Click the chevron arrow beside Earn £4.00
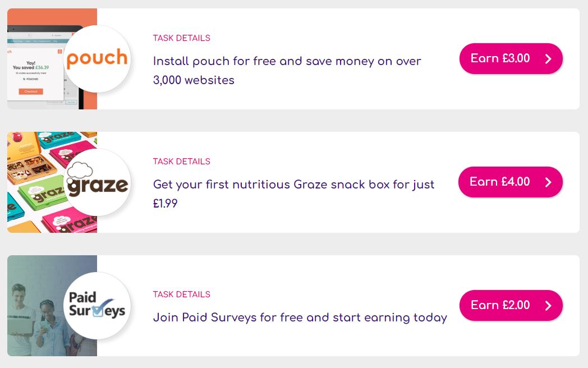 tap(548, 182)
